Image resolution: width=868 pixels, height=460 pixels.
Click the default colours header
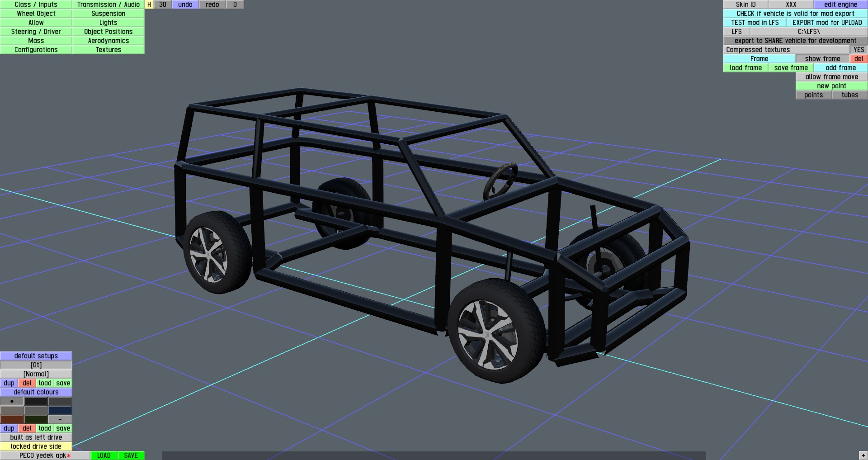click(x=36, y=392)
